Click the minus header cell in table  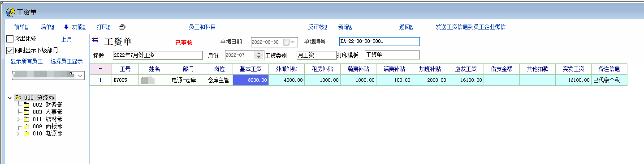click(x=100, y=69)
